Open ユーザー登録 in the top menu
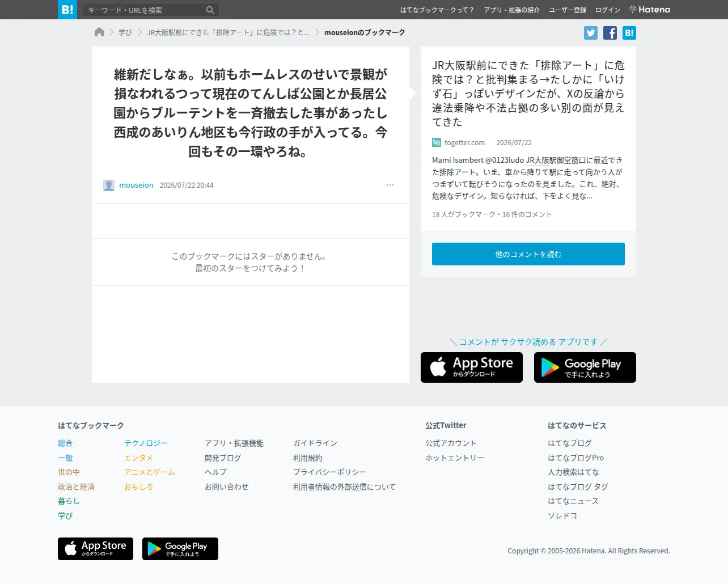Screen dimensions: 728x584 click(568, 10)
